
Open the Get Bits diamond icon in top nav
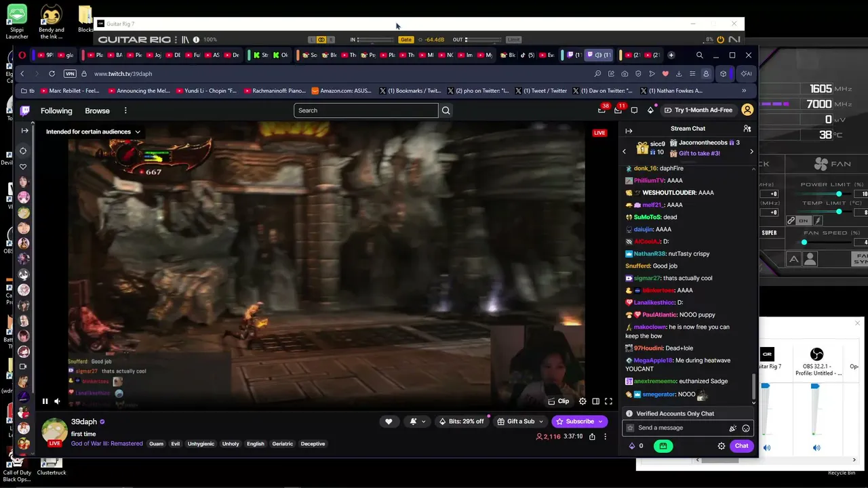pos(650,110)
